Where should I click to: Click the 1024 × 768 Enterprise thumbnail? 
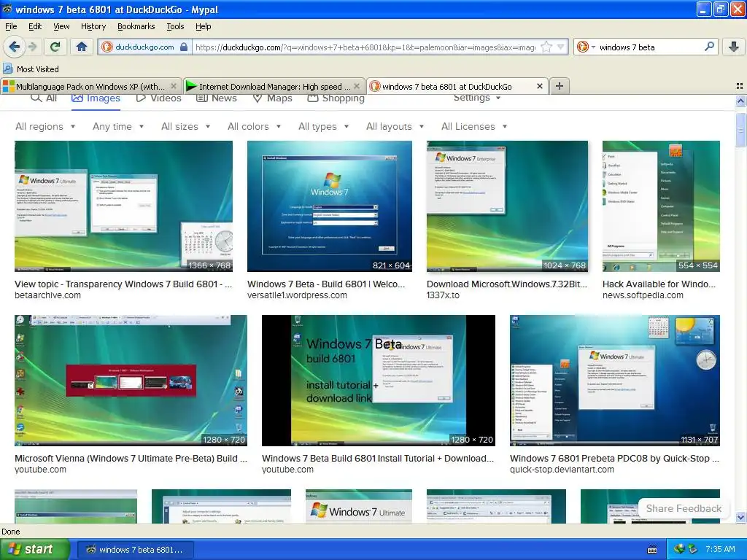507,206
